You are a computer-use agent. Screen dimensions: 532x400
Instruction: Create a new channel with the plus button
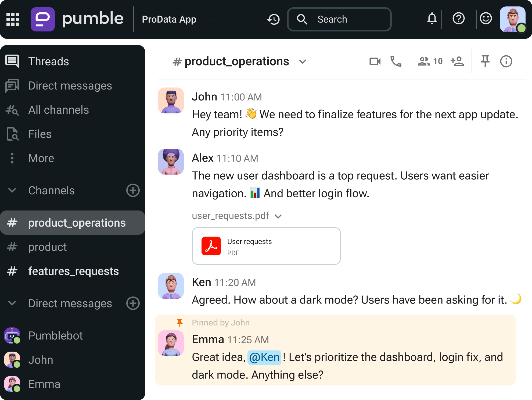click(133, 191)
